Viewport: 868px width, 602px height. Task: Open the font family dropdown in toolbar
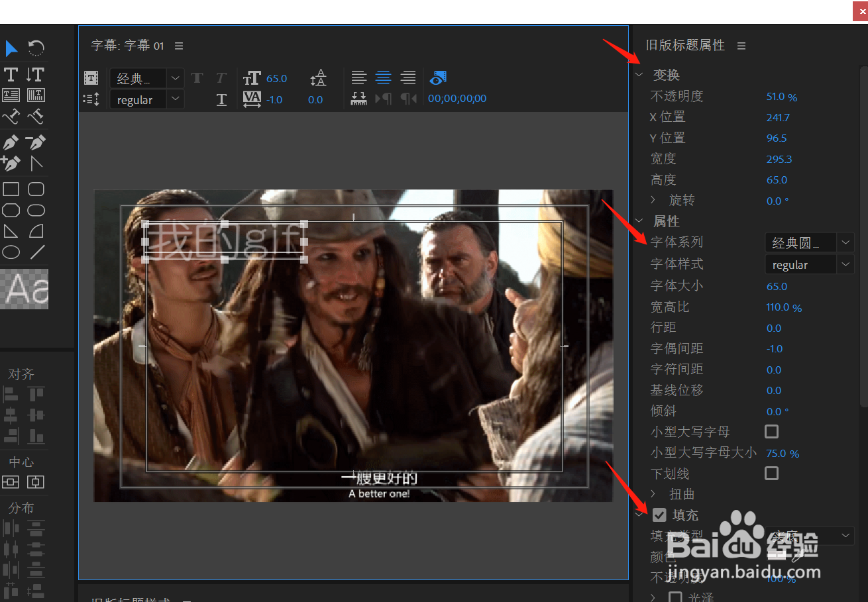pos(147,78)
